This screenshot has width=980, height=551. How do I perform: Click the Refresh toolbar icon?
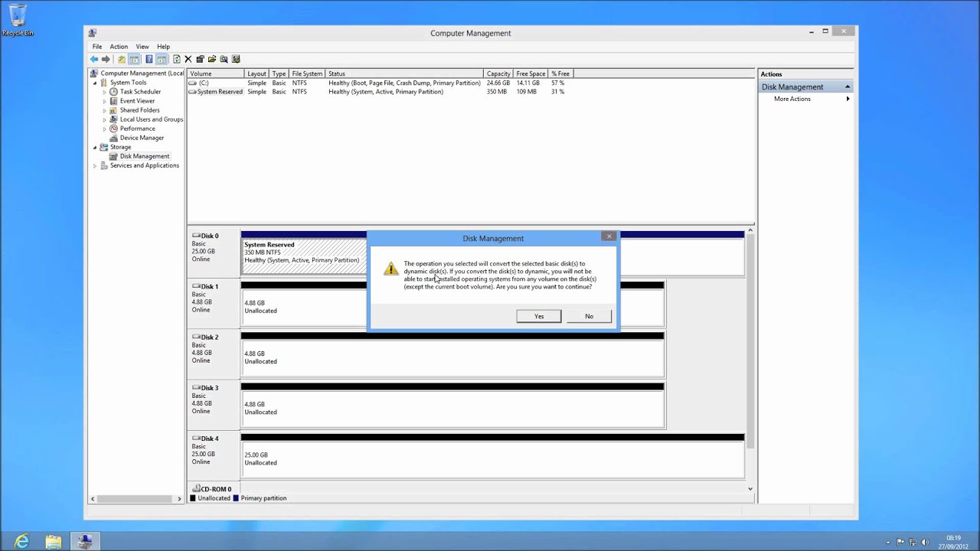(x=177, y=59)
